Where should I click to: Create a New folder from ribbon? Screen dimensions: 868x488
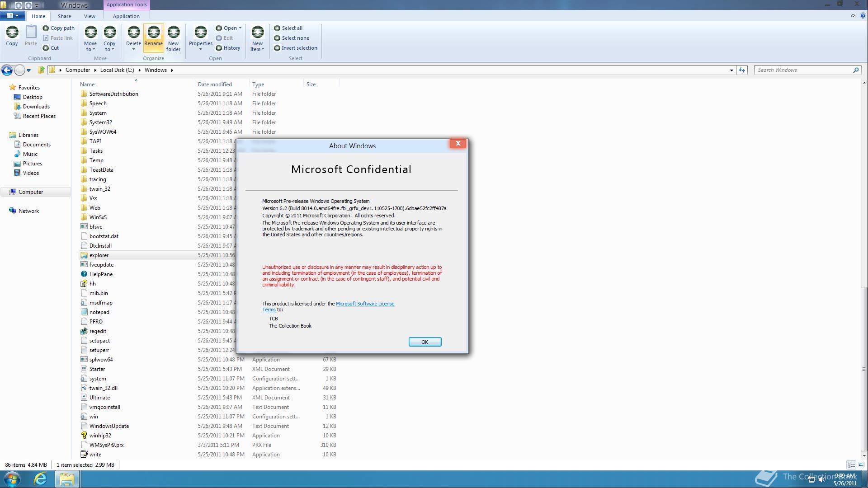173,39
